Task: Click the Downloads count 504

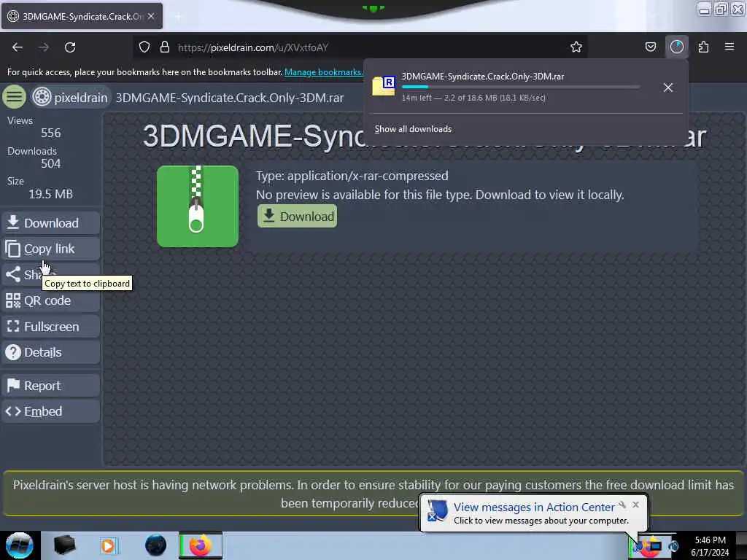Action: (x=50, y=164)
